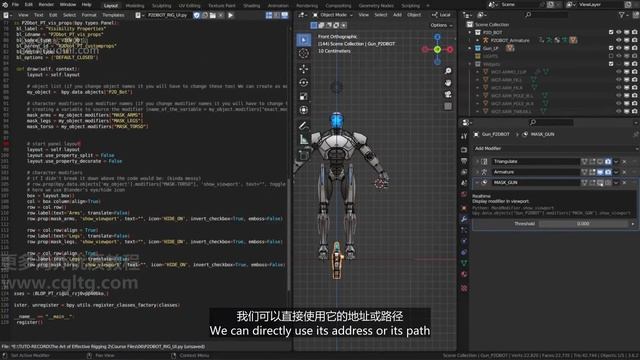Viewport: 640px width, 360px height.
Task: Click the MASK_GUN modifier name field
Action: pos(536,183)
